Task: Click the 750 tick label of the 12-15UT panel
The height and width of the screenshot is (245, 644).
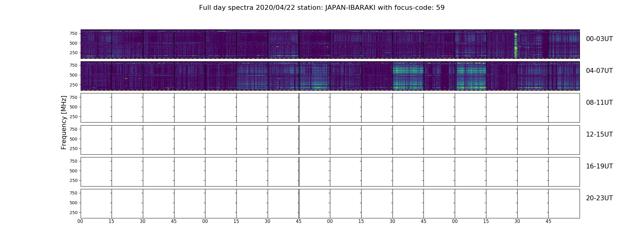Action: tap(74, 129)
